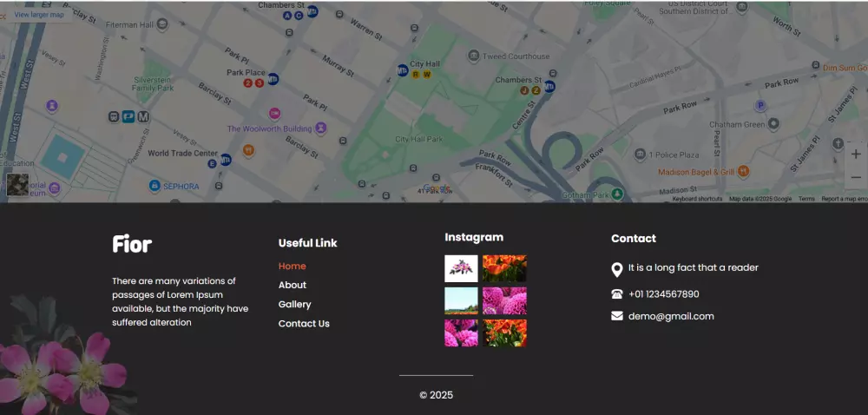Viewport: 868px width, 415px height.
Task: Click the Fiterman Hall marker
Action: [x=162, y=24]
